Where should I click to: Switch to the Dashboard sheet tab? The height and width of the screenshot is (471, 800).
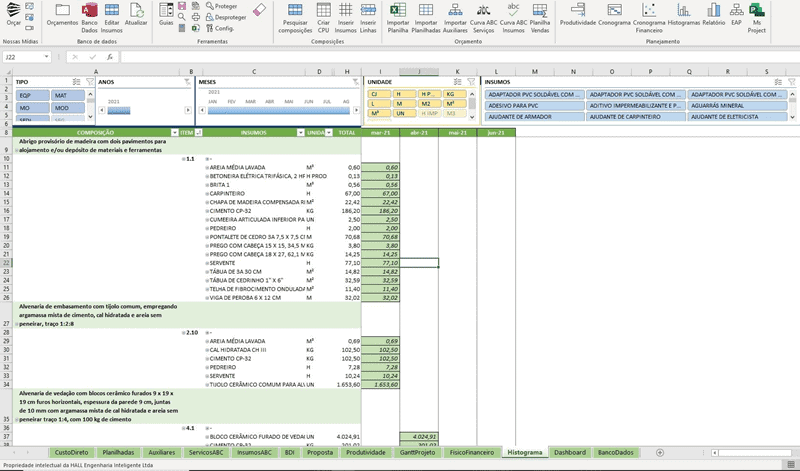(569, 452)
